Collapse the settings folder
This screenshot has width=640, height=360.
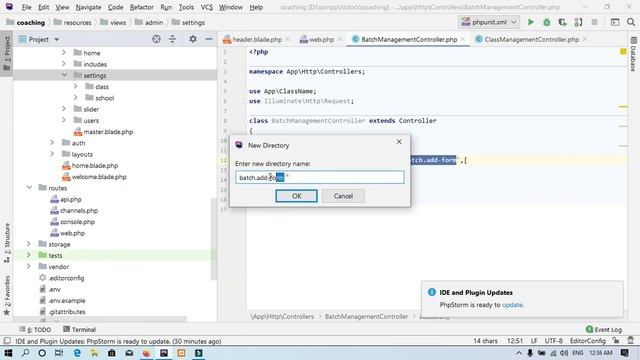(64, 75)
